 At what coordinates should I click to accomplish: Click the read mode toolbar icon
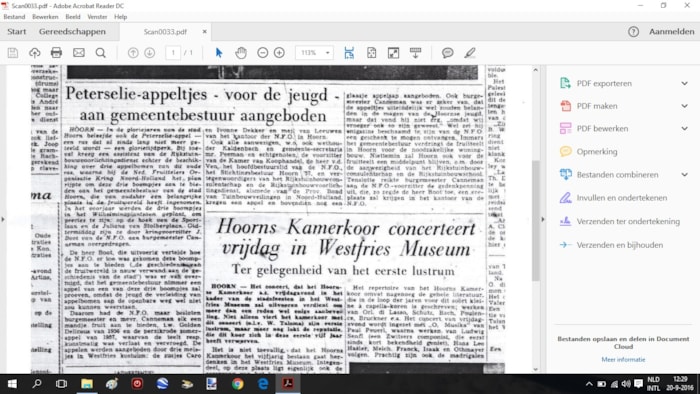415,53
